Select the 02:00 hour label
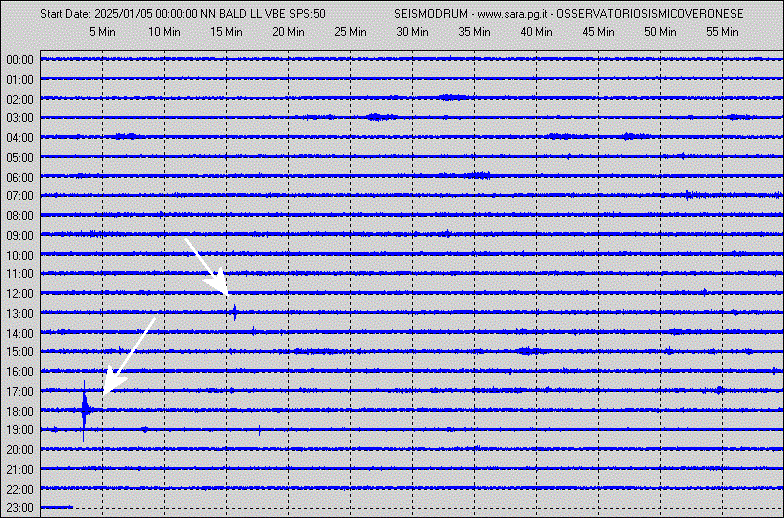The image size is (784, 518). coord(20,100)
